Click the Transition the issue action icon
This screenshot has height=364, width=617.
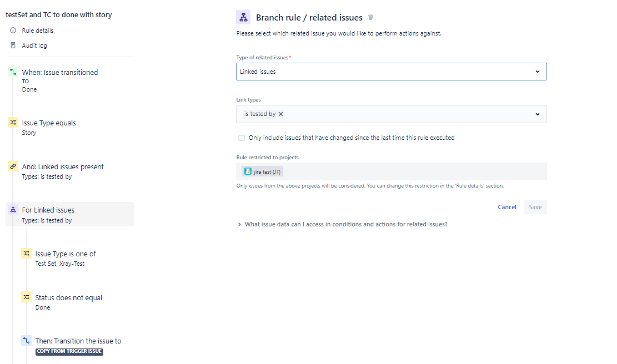(x=26, y=340)
